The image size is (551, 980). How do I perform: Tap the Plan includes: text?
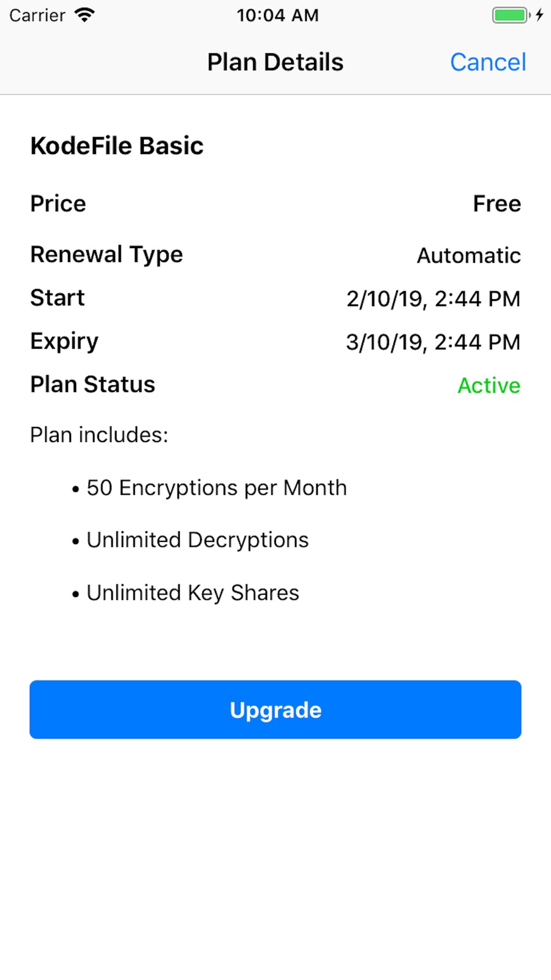tap(99, 435)
